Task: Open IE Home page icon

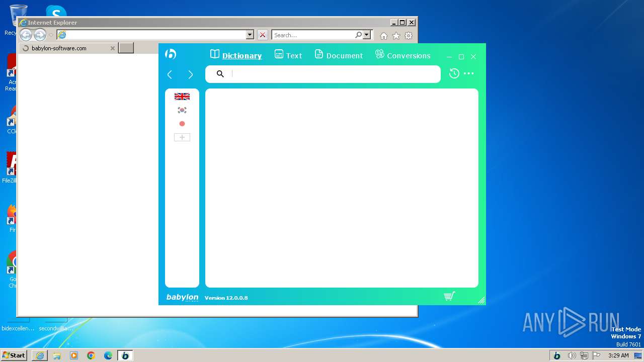Action: click(x=384, y=36)
